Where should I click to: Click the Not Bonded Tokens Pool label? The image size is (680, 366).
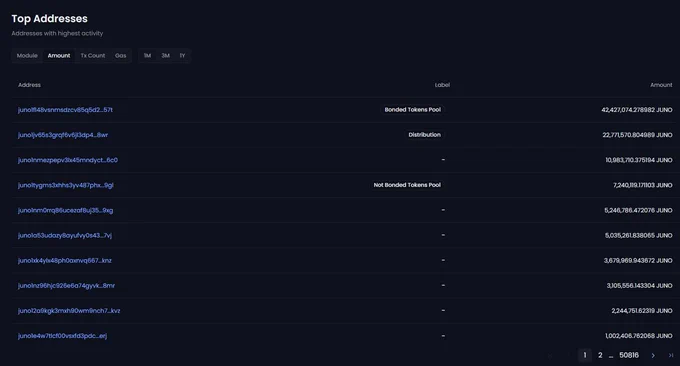click(407, 185)
